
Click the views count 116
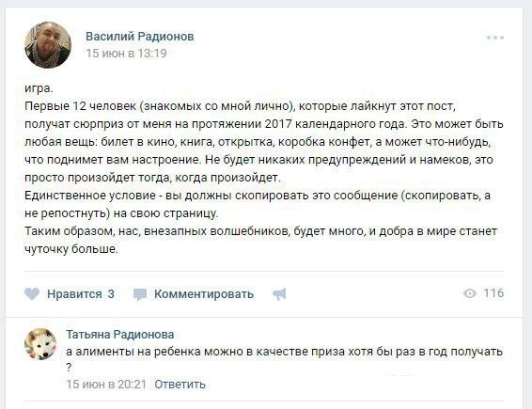[493, 293]
